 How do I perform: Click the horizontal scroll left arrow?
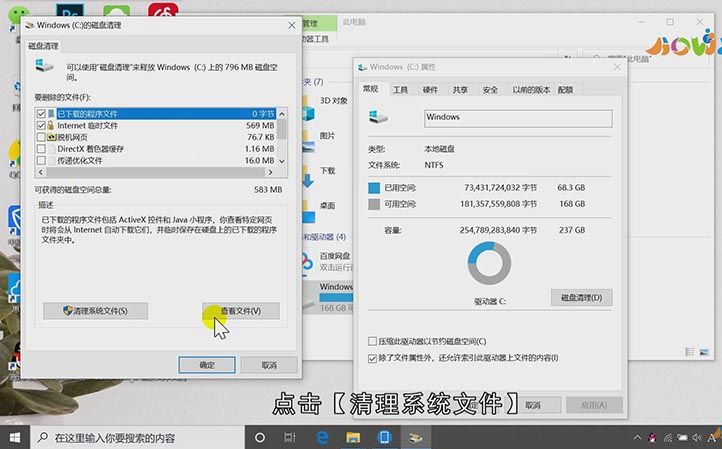[41, 172]
